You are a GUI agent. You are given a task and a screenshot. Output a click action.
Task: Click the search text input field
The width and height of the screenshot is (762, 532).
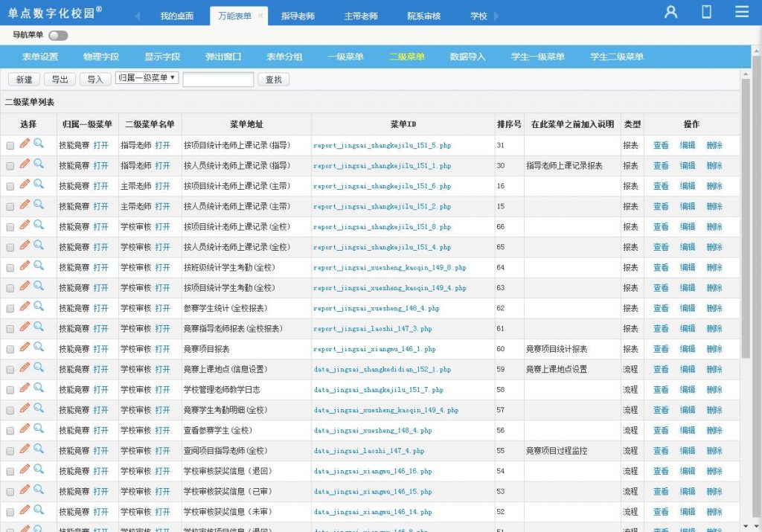point(218,79)
